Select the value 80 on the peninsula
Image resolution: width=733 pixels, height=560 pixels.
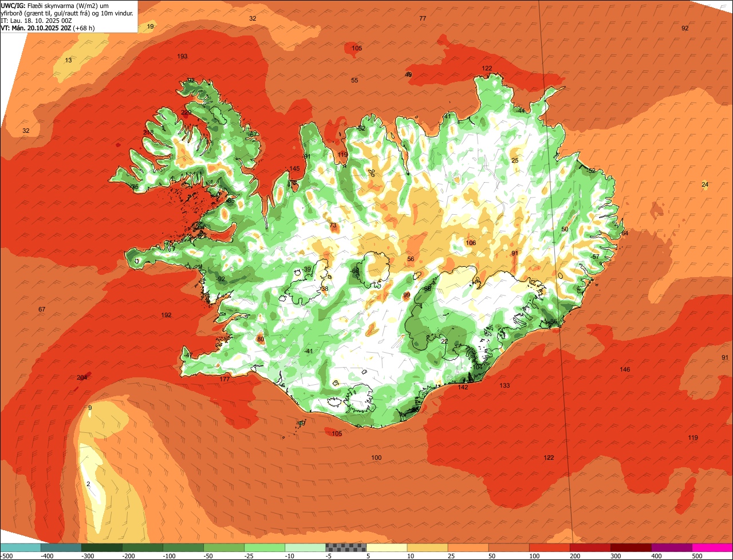click(x=261, y=339)
